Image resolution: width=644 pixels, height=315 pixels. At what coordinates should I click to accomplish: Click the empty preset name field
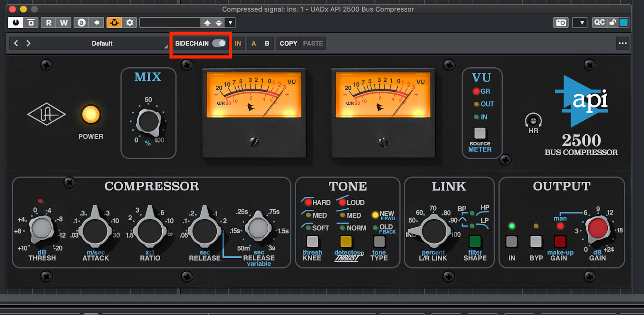pyautogui.click(x=170, y=23)
